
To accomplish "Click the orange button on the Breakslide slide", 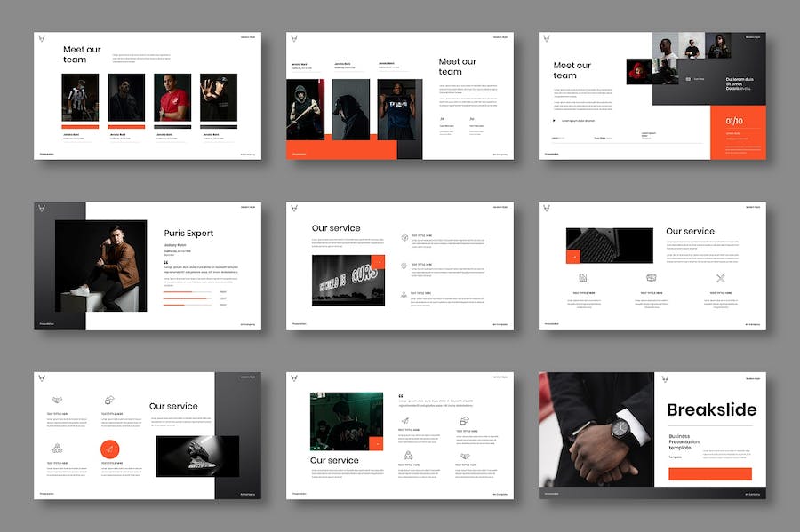I will point(709,473).
